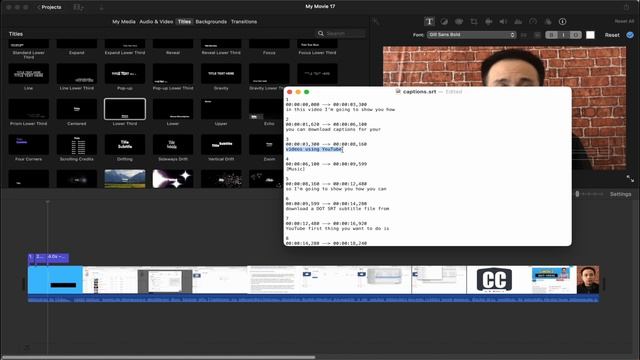Image resolution: width=640 pixels, height=360 pixels.
Task: Click 'videos using YouTube' line in captions.srt
Action: click(314, 149)
